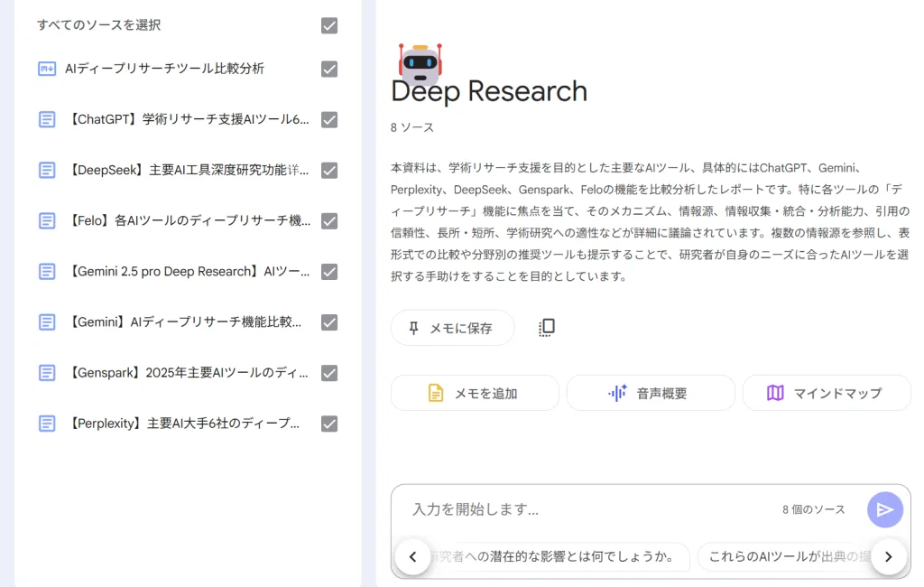Open source 【DeepSeek】主要AI工具深度研究功能
Image resolution: width=924 pixels, height=587 pixels.
point(189,171)
